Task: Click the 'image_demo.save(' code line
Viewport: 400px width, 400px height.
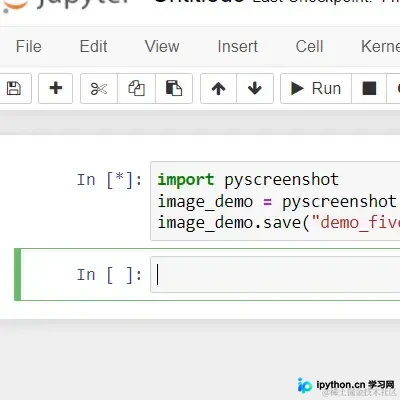Action: (x=279, y=223)
